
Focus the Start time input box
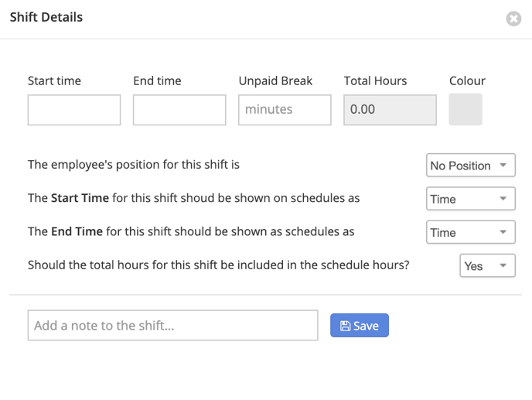click(x=74, y=110)
